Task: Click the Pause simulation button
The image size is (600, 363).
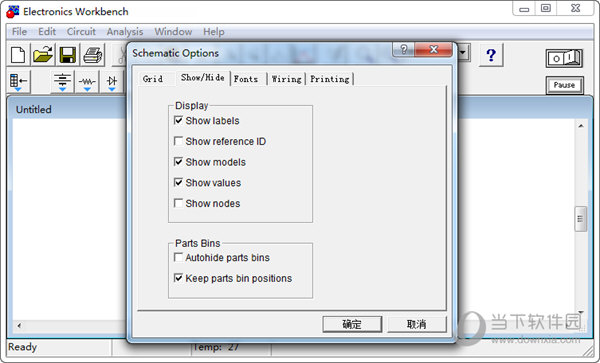Action: click(564, 85)
